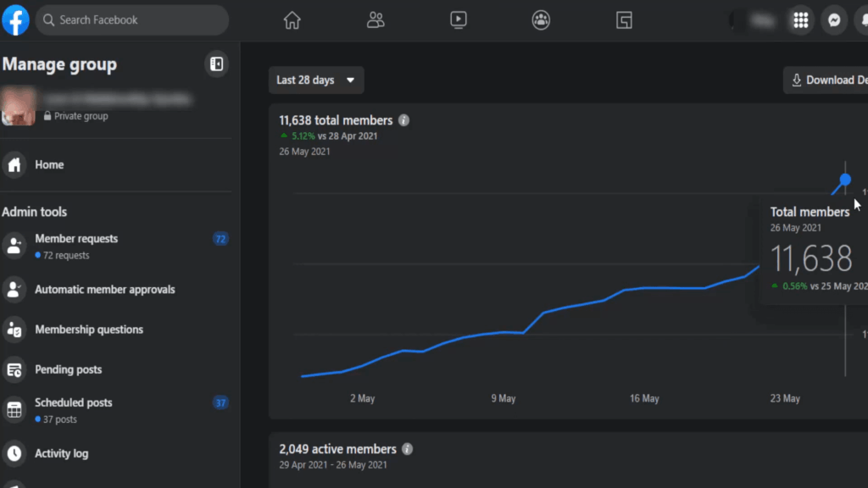
Task: Click the 2,049 active members heading
Action: (337, 449)
